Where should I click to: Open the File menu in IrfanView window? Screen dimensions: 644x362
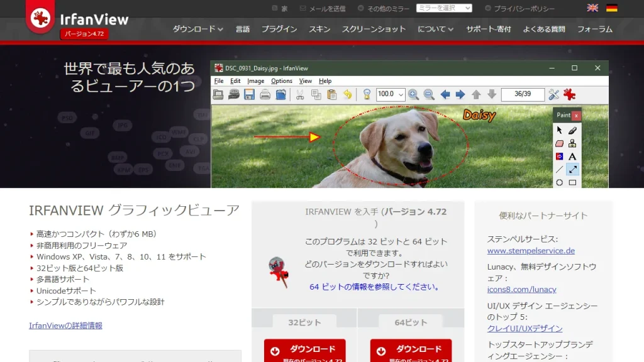click(x=219, y=81)
